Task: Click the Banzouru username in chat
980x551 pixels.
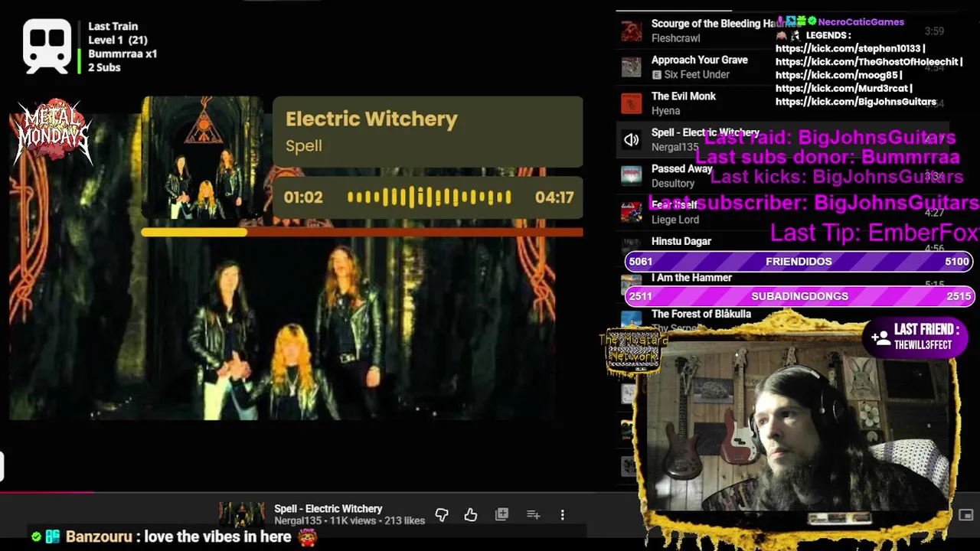Action: (99, 536)
